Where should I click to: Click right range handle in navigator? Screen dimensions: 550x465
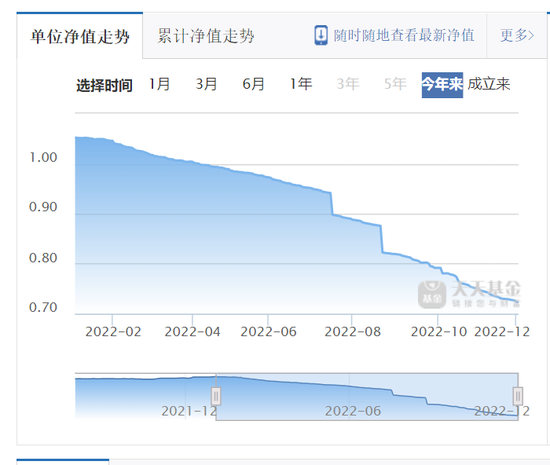[x=518, y=396]
